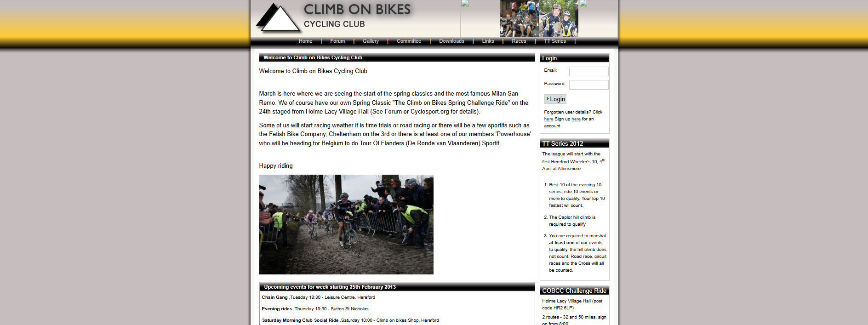Viewport: 868px width, 325px height.
Task: Open the cobblestone cycling race photo
Action: tap(346, 224)
